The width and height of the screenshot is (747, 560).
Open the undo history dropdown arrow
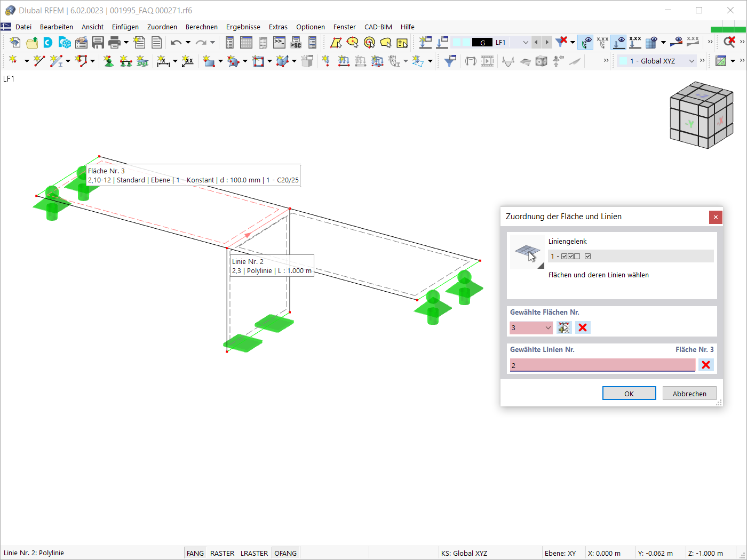click(x=188, y=42)
